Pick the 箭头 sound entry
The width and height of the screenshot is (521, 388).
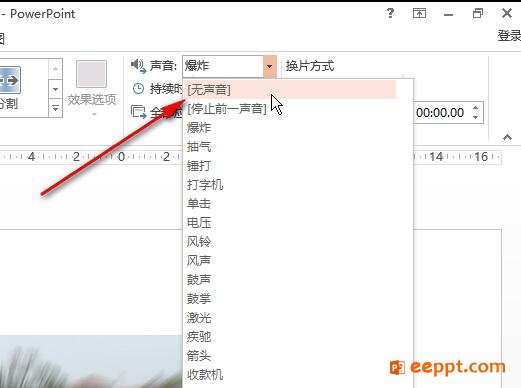pyautogui.click(x=289, y=356)
